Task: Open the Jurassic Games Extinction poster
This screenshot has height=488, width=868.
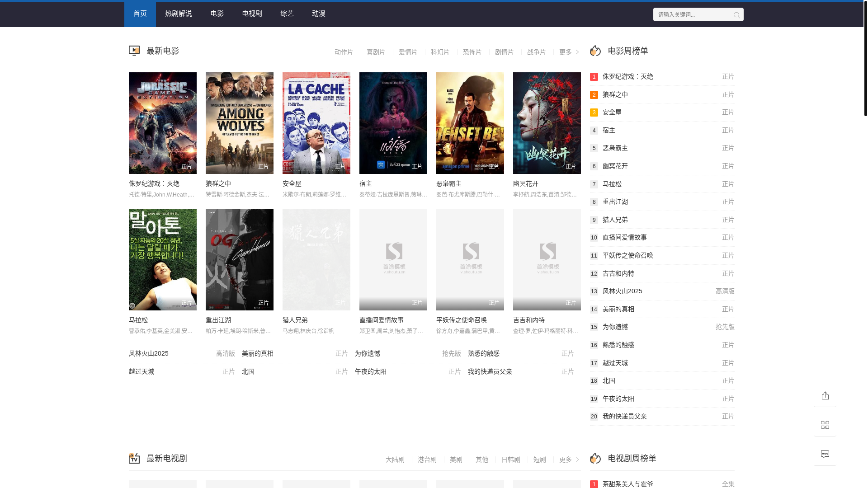Action: 163,123
